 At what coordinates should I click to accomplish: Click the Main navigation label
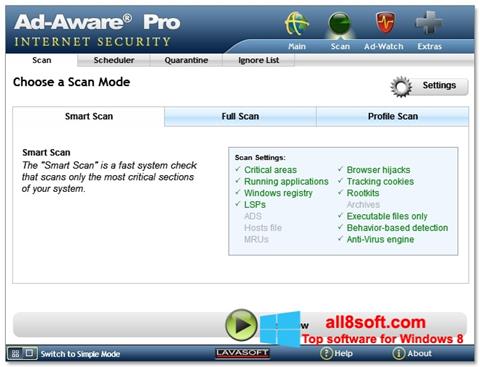pos(297,46)
